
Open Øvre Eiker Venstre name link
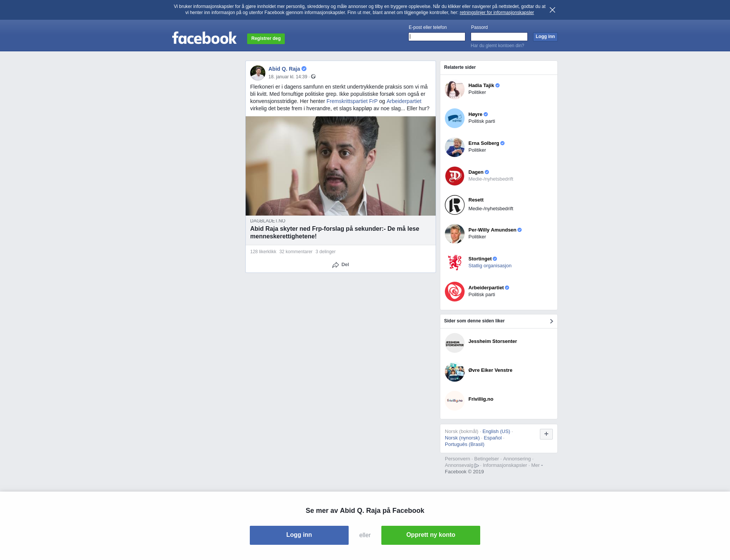click(x=490, y=370)
